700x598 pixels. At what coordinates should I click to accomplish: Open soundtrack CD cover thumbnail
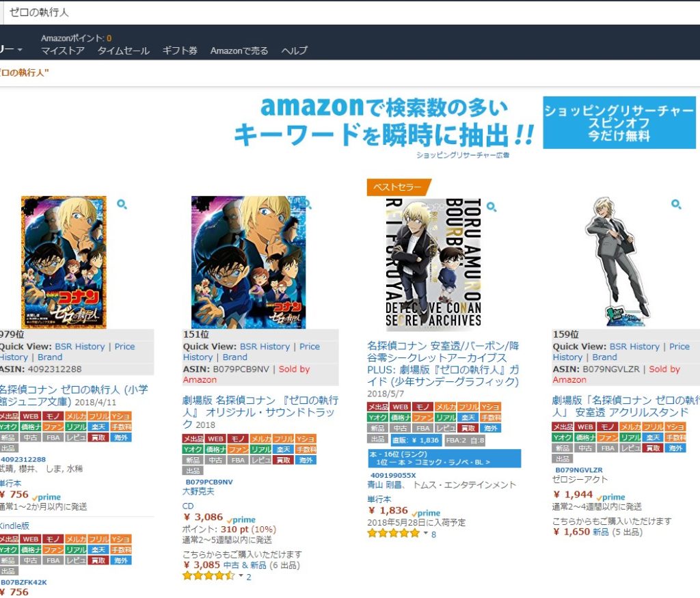(249, 262)
